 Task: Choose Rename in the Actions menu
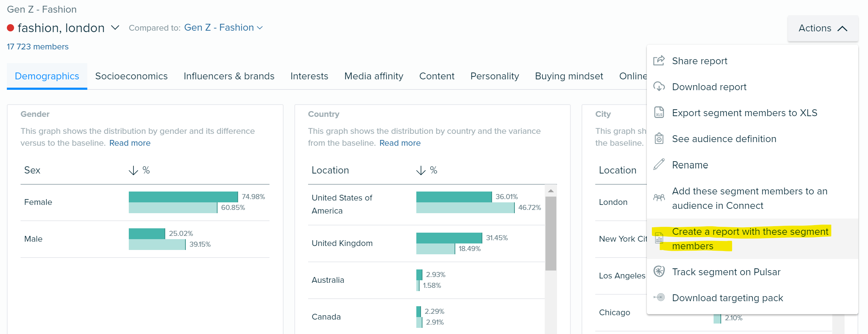click(752, 164)
